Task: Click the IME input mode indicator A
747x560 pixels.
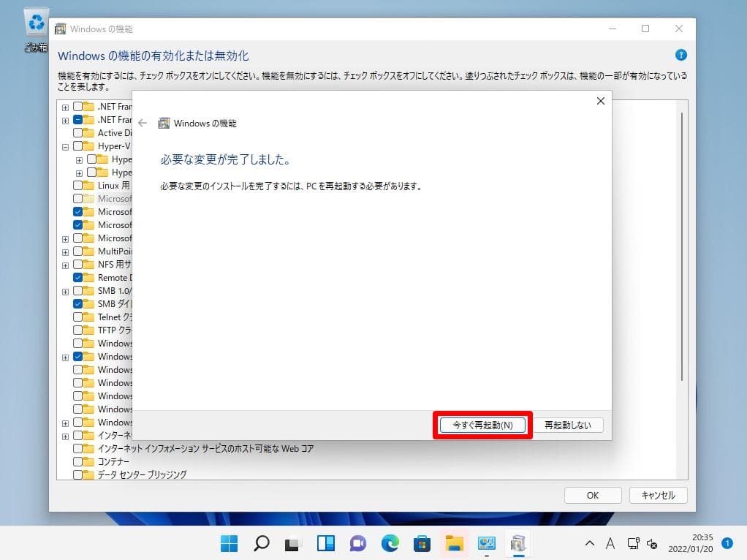Action: tap(610, 543)
